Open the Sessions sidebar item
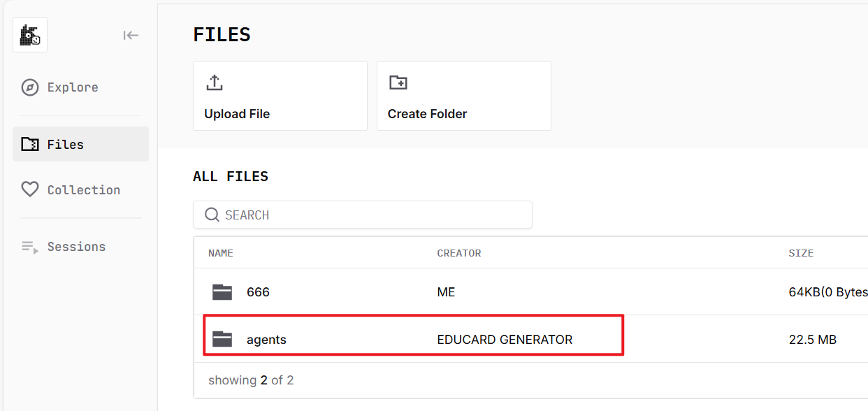The image size is (868, 411). point(76,247)
